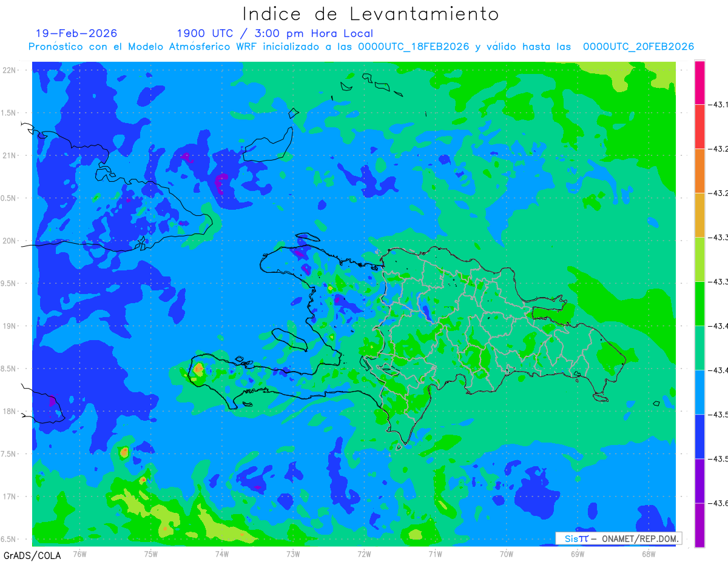Click the "21N" latitude label
The width and height of the screenshot is (728, 562).
click(10, 155)
